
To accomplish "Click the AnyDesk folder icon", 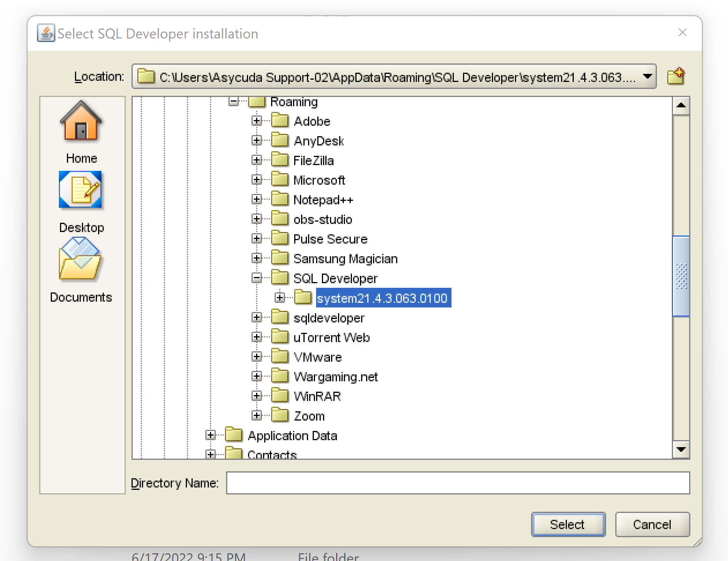I will coord(280,140).
